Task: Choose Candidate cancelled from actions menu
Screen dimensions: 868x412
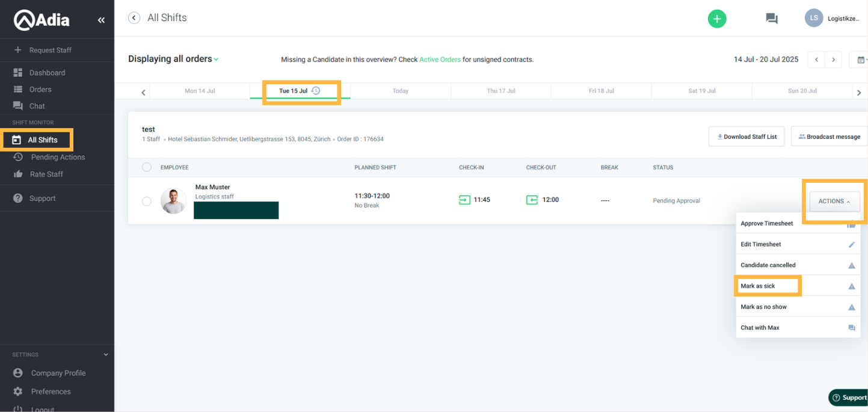Action: [x=798, y=265]
